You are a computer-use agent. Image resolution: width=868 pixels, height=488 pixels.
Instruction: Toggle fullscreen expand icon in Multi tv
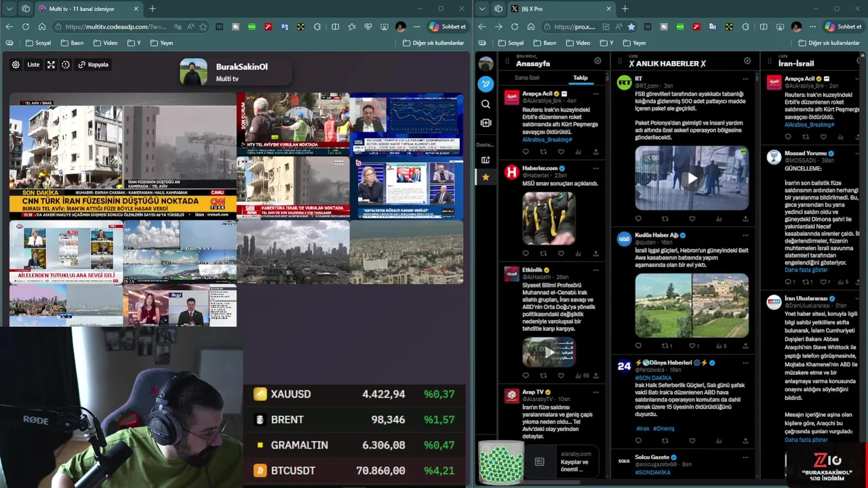tap(51, 64)
